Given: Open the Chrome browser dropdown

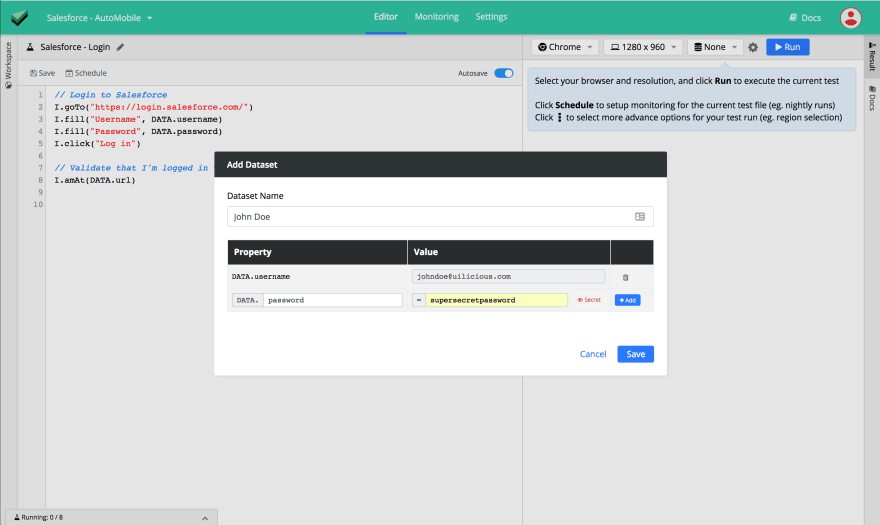Looking at the screenshot, I should pyautogui.click(x=565, y=47).
